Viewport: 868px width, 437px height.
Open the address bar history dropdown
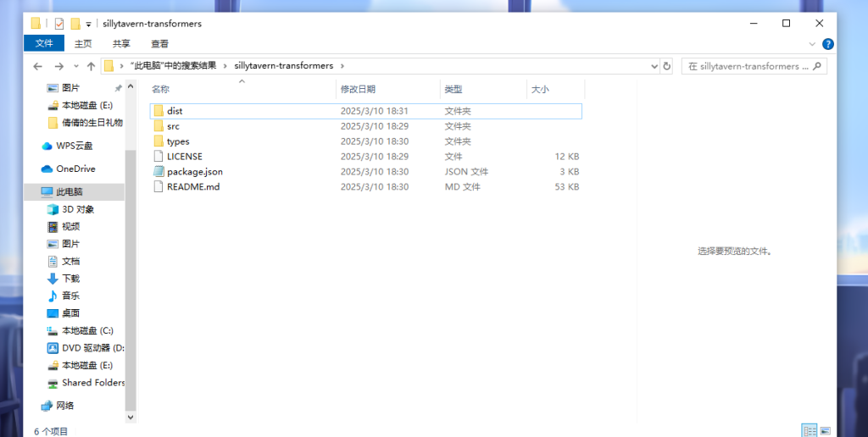click(x=654, y=66)
